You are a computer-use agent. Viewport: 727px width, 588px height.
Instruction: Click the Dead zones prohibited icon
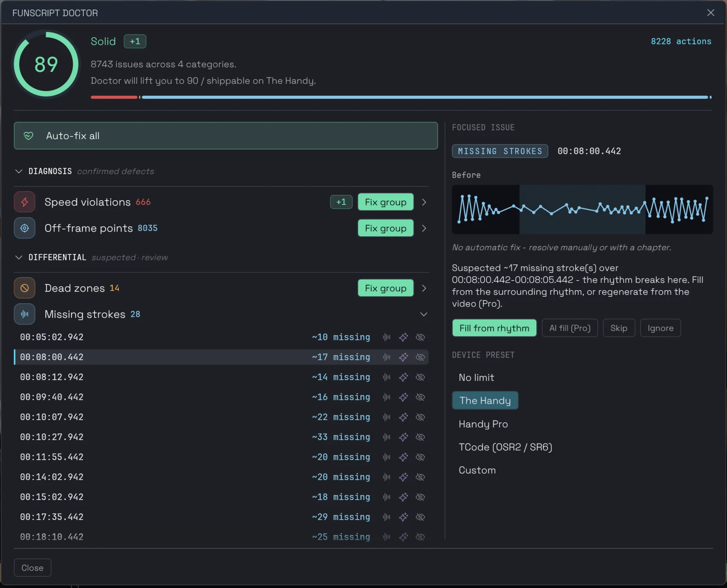24,288
